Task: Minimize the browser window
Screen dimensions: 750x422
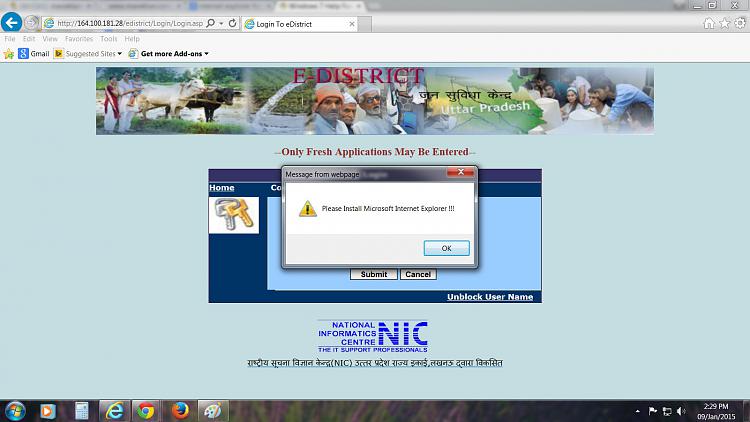Action: tap(697, 5)
